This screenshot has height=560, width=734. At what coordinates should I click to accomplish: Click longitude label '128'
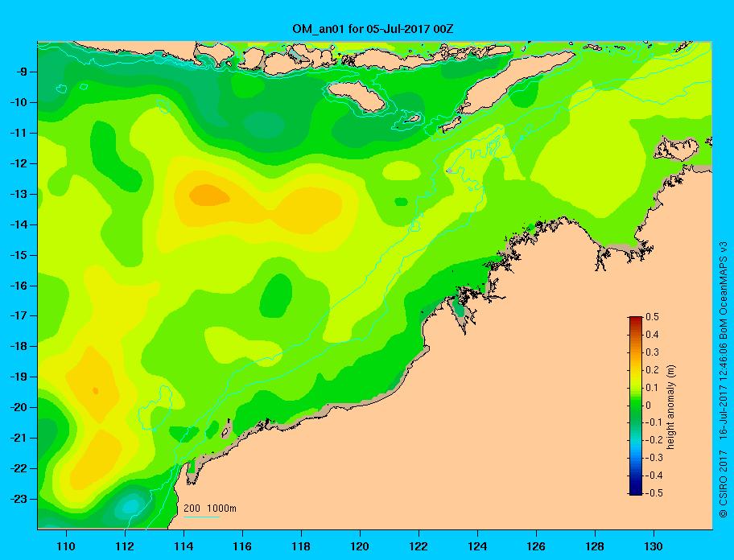(x=595, y=546)
